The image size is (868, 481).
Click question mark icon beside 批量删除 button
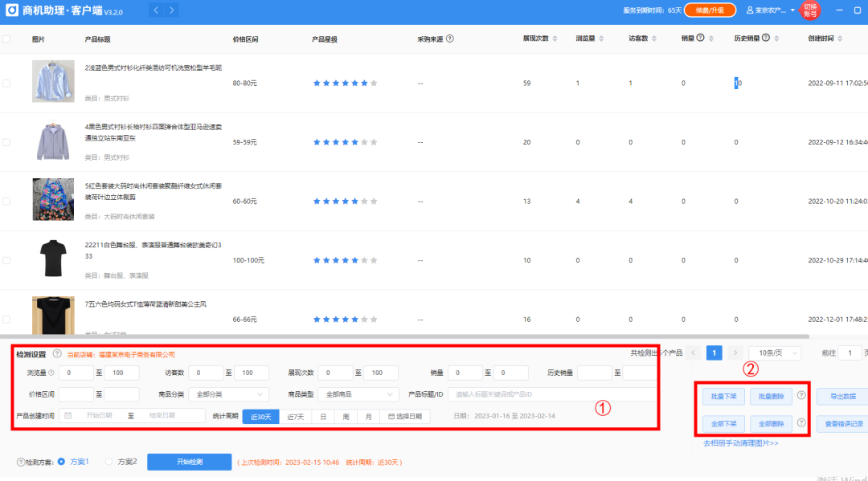coord(801,396)
